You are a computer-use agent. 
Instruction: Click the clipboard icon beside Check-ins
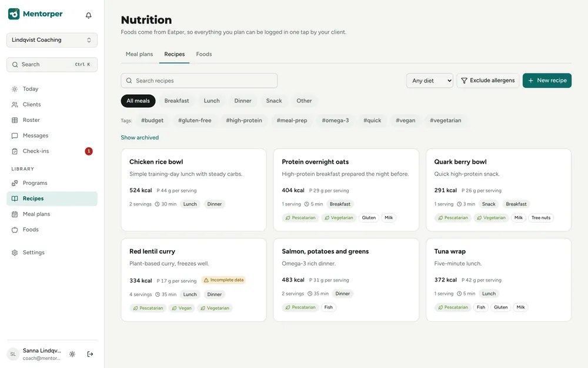pos(15,151)
